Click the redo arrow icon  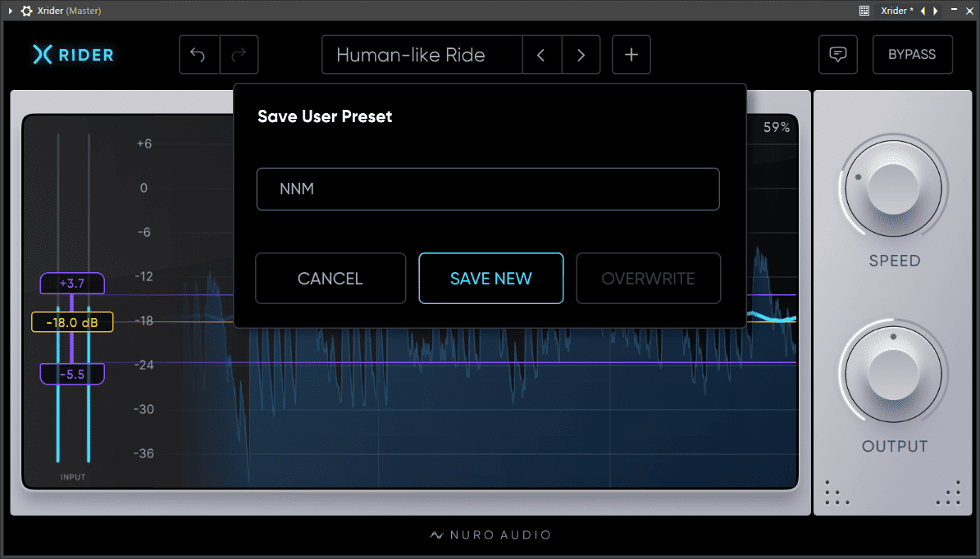[239, 55]
